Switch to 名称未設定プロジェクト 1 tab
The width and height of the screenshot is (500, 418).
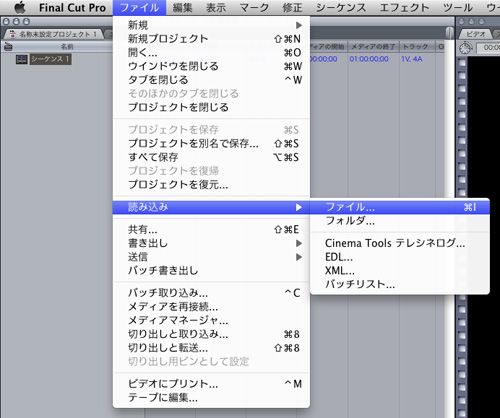click(53, 34)
